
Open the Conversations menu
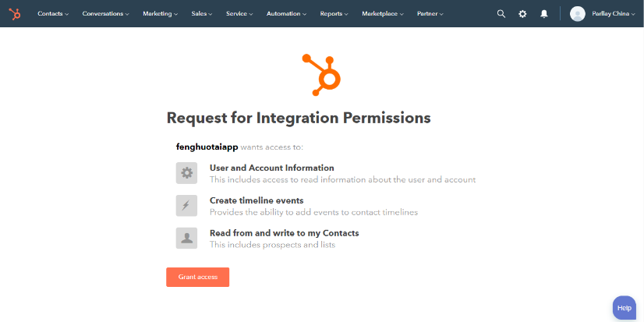point(105,14)
